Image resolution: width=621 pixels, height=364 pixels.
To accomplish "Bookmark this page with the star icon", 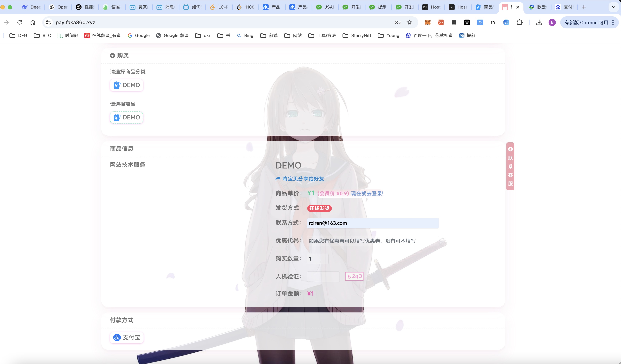I will (x=410, y=22).
